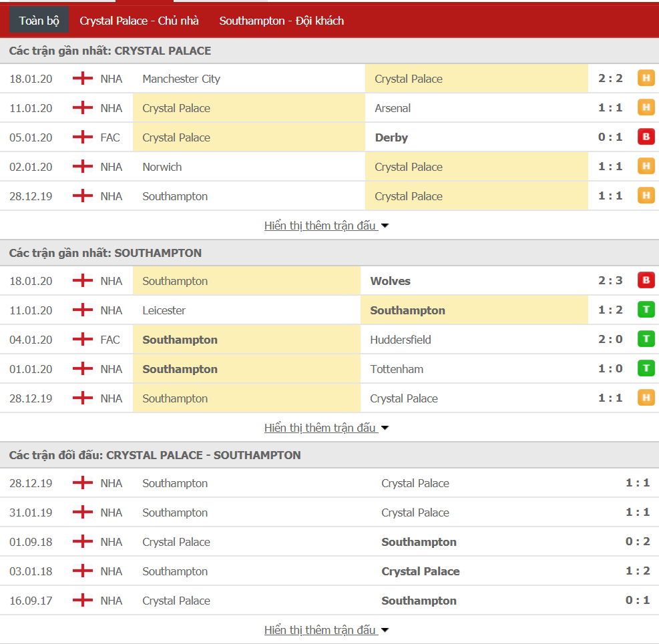Screen dimensions: 659x644
Task: Click the Crystal Palace recent matches header
Action: tap(330, 51)
